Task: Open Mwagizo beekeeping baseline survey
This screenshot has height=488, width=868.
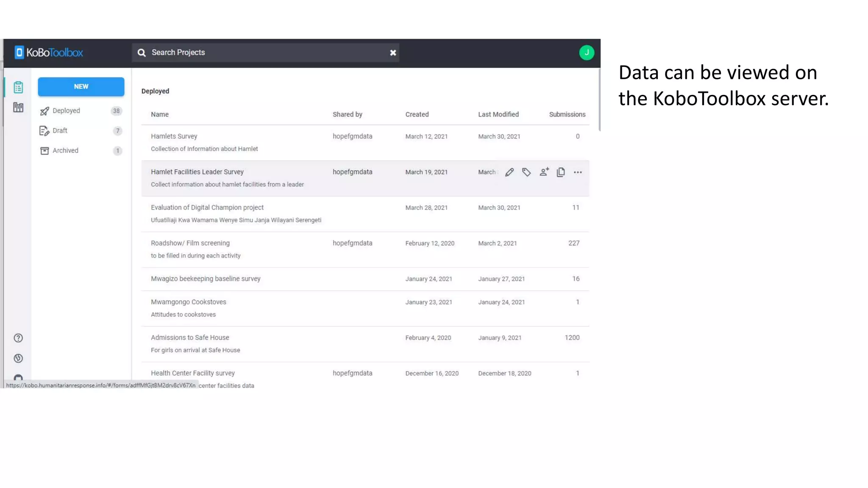Action: pyautogui.click(x=206, y=279)
